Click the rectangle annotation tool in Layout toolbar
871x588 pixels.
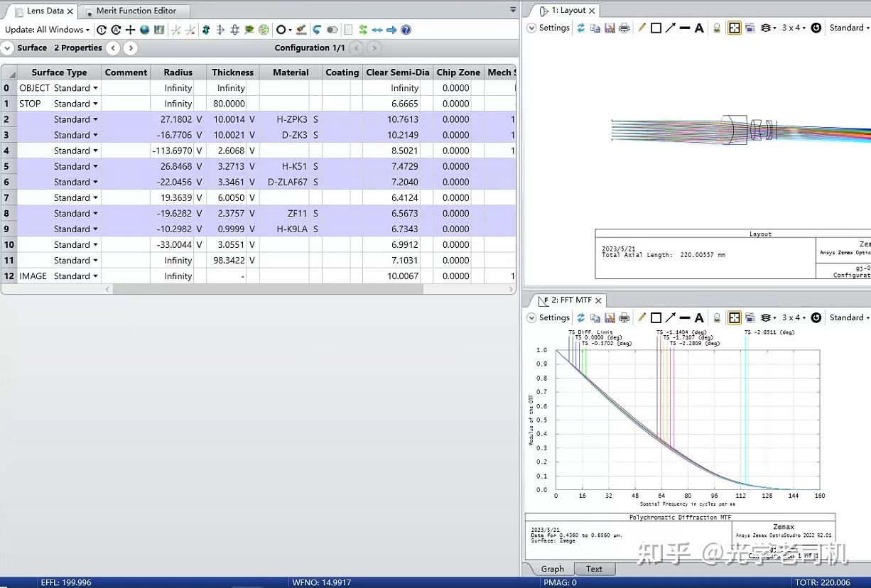pos(656,28)
